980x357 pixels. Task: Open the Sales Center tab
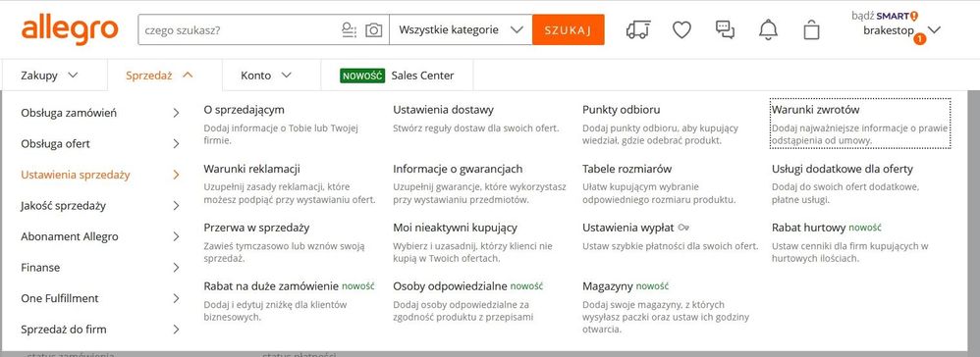(397, 76)
